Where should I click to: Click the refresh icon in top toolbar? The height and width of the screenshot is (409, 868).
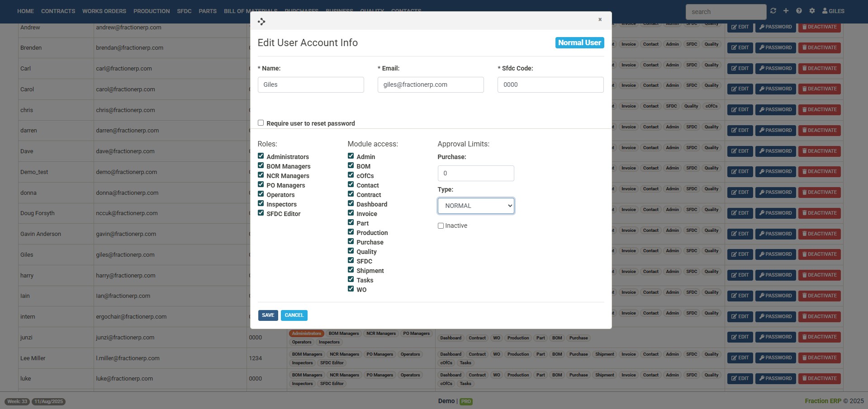(773, 10)
